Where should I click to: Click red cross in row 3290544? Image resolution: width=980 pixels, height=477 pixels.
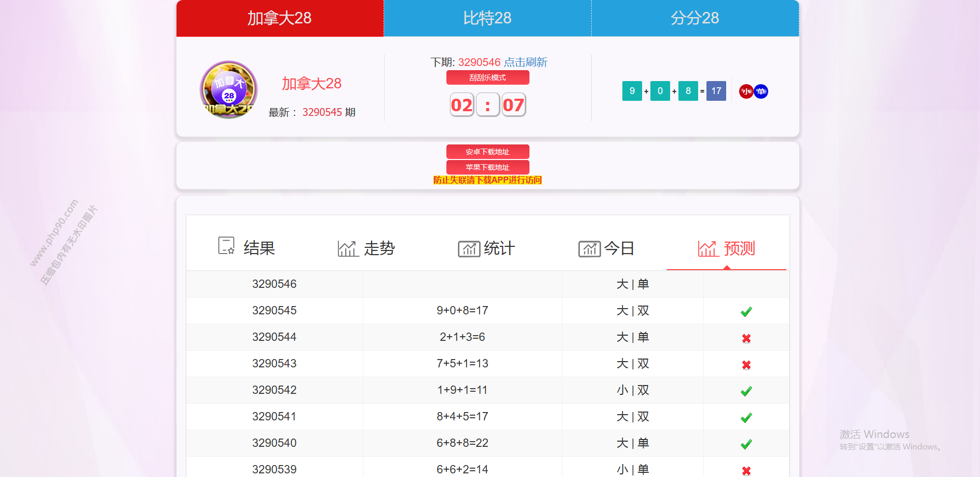click(x=746, y=338)
